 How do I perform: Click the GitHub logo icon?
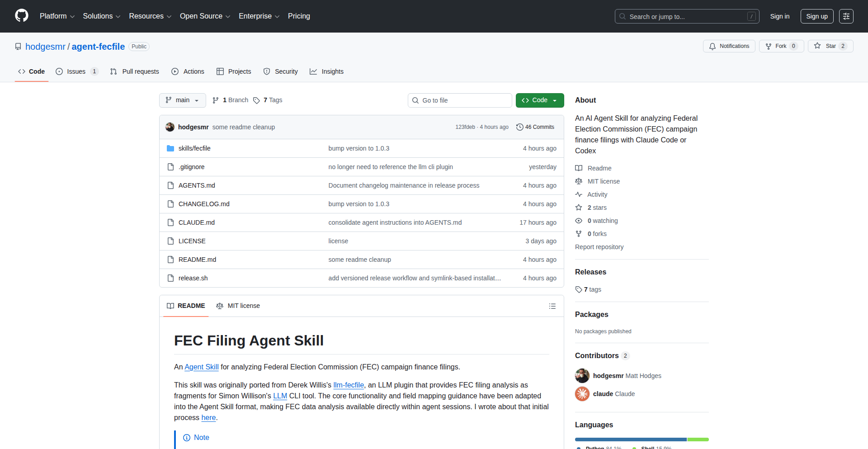pyautogui.click(x=22, y=16)
